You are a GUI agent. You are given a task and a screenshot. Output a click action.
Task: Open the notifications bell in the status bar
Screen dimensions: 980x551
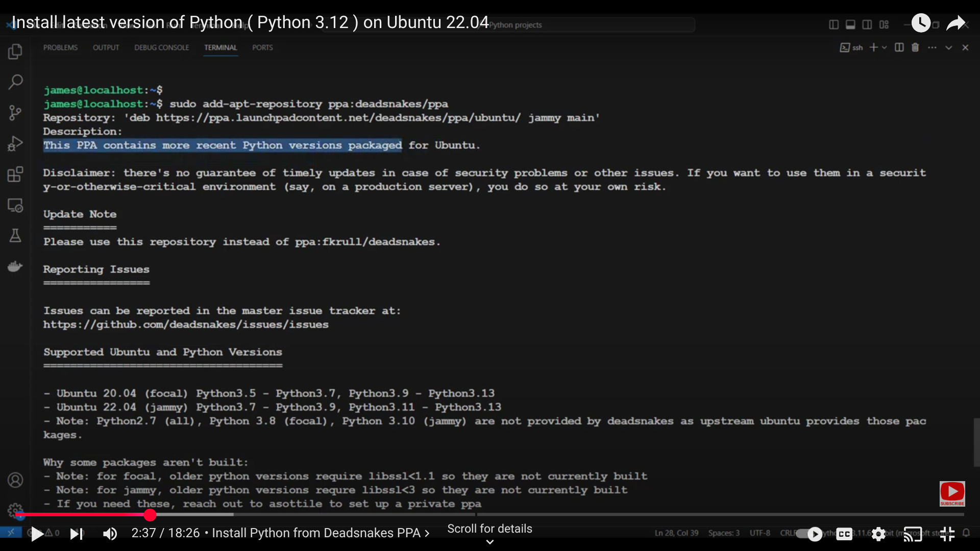(966, 533)
